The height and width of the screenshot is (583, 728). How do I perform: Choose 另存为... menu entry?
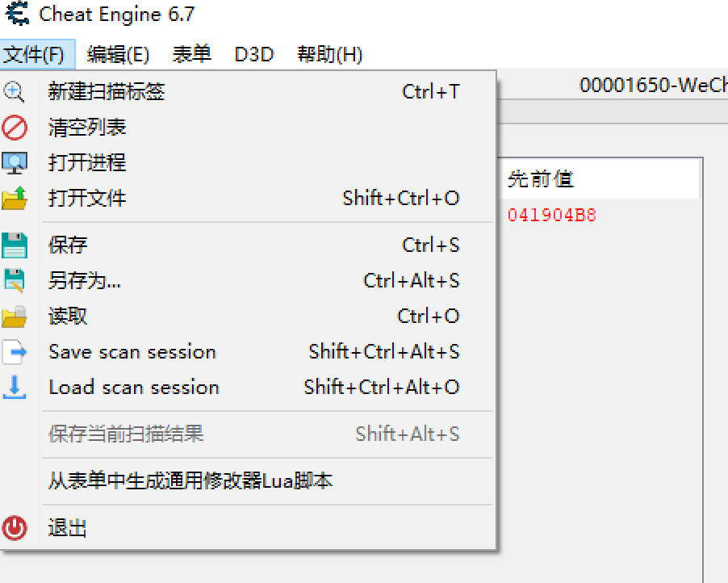point(249,280)
